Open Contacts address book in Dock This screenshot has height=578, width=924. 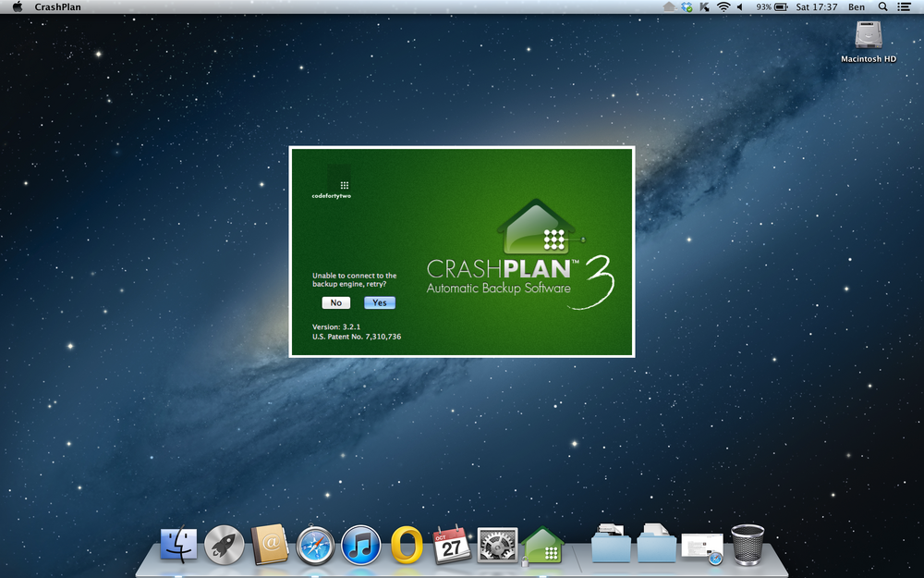tap(270, 544)
